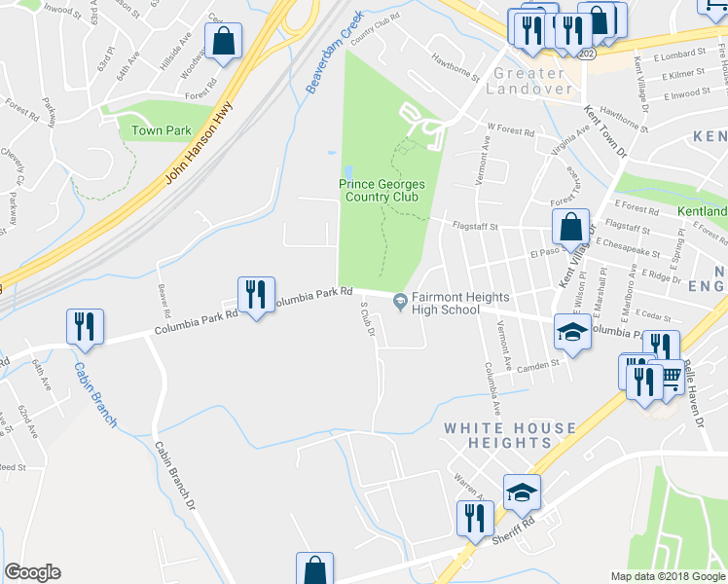
Task: Click the shopping bag marker near Flagstaff St
Action: pyautogui.click(x=571, y=229)
